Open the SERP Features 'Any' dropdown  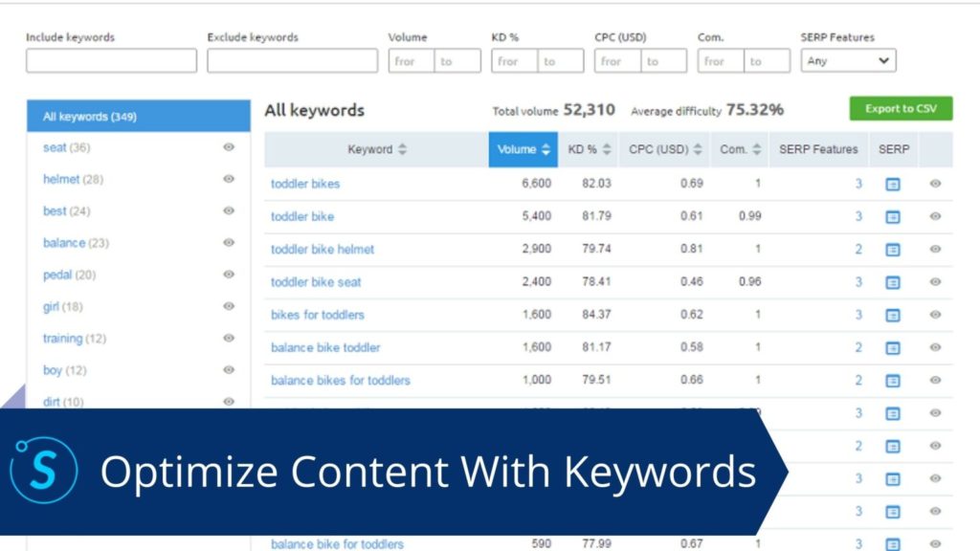coord(847,61)
